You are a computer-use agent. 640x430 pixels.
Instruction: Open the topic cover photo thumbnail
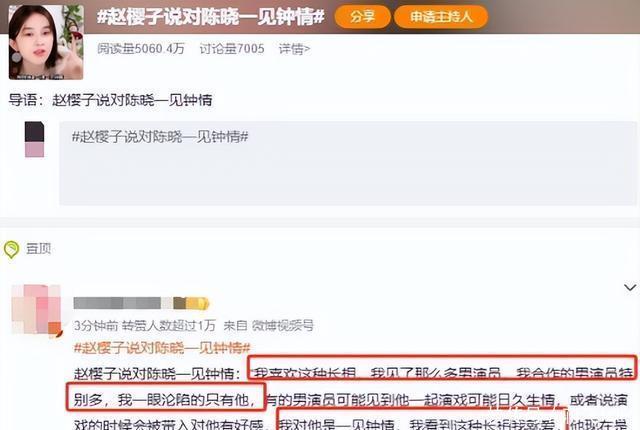click(x=46, y=42)
